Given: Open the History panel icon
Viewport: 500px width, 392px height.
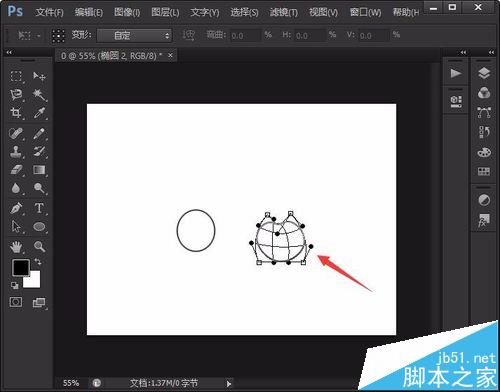Looking at the screenshot, I should pyautogui.click(x=484, y=132).
